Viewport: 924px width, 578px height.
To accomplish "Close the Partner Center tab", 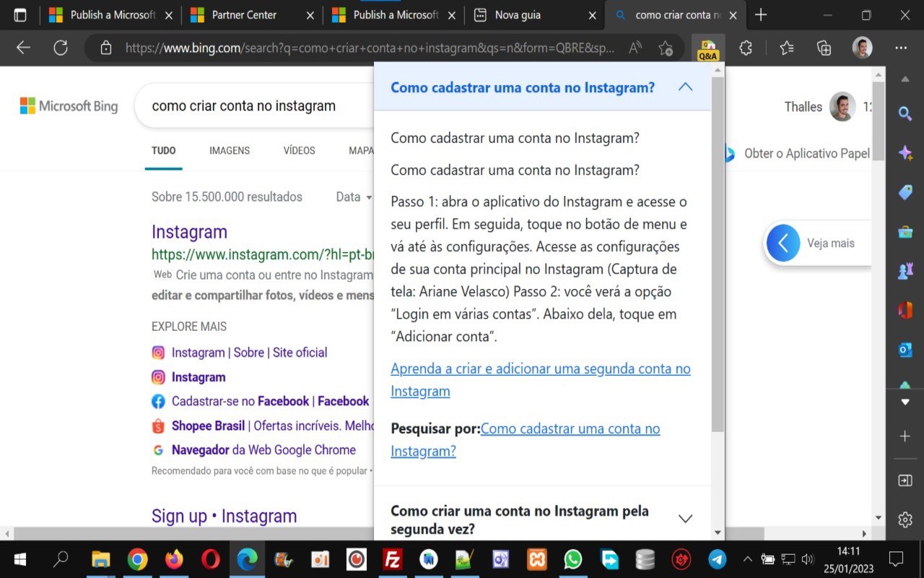I will coord(310,15).
